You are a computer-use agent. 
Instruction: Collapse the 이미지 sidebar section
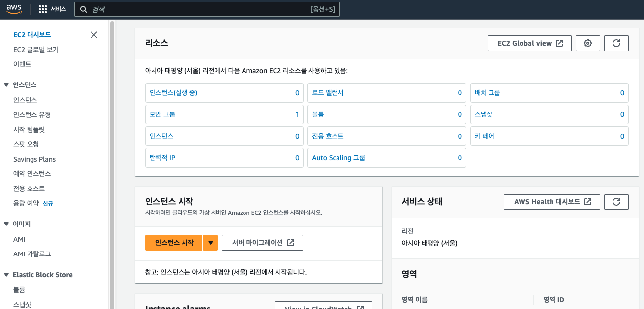click(6, 224)
